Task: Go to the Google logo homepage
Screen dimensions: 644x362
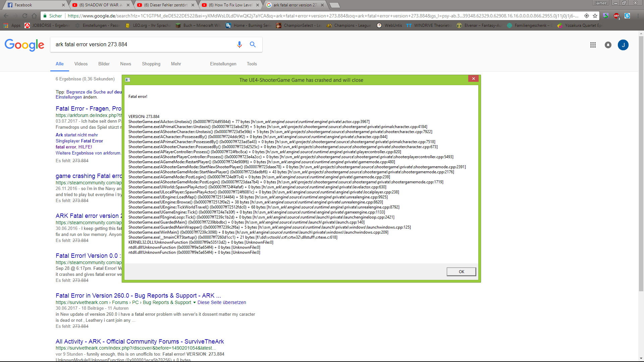Action: 24,45
